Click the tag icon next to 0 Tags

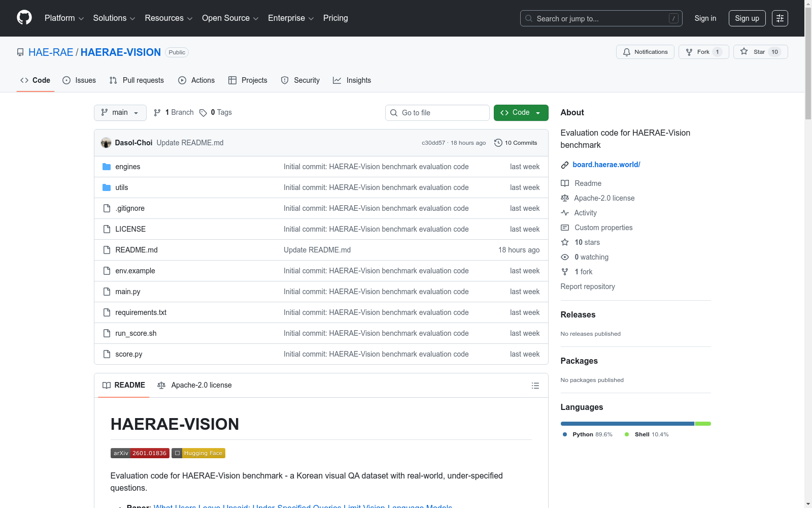(x=203, y=113)
